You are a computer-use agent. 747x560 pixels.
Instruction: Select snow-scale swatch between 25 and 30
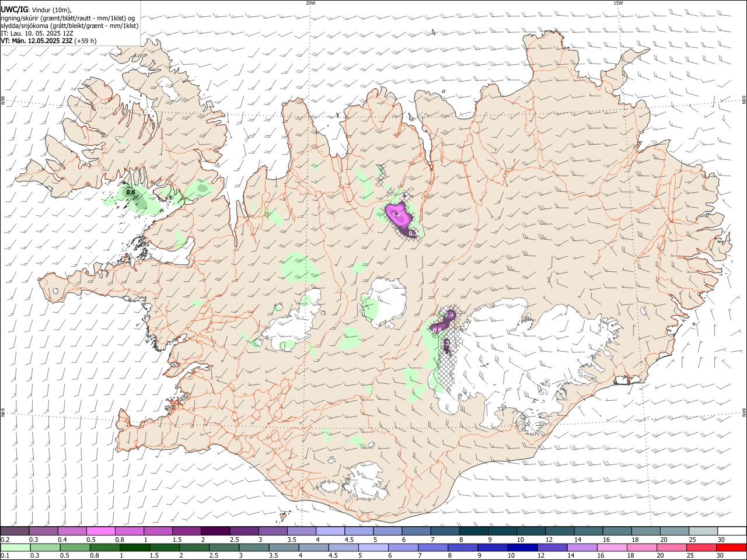point(703,531)
